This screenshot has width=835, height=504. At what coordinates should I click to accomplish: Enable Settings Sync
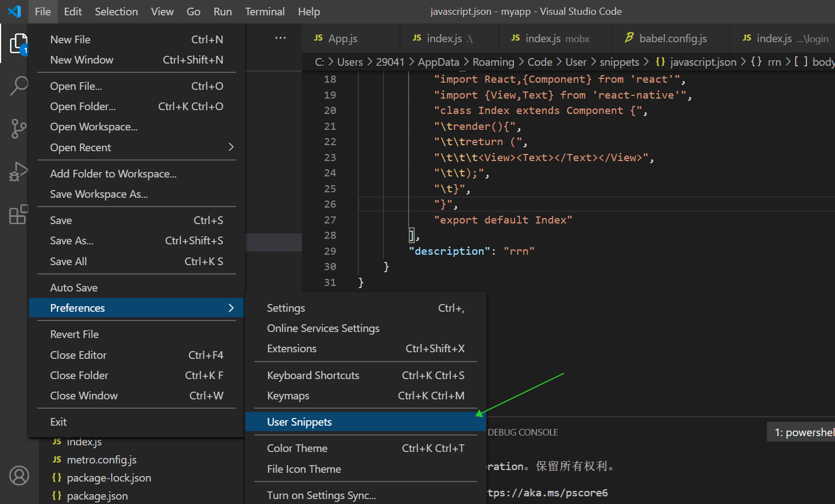[321, 495]
